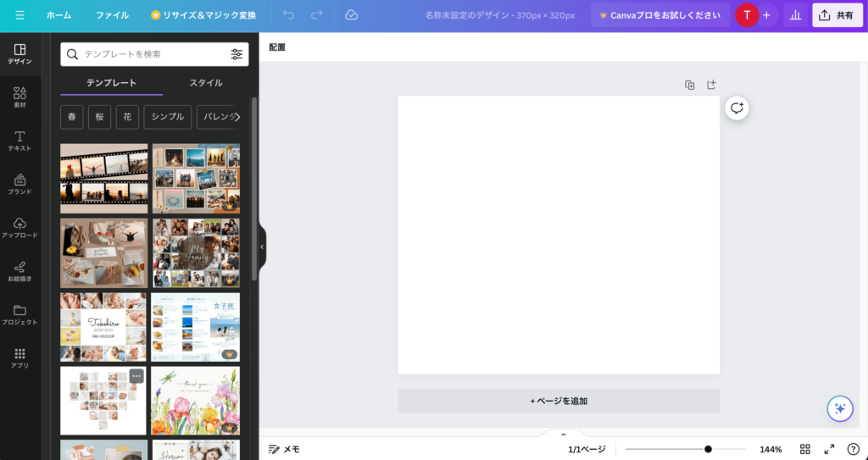868x460 pixels.
Task: Check cloud save status icon
Action: 352,15
